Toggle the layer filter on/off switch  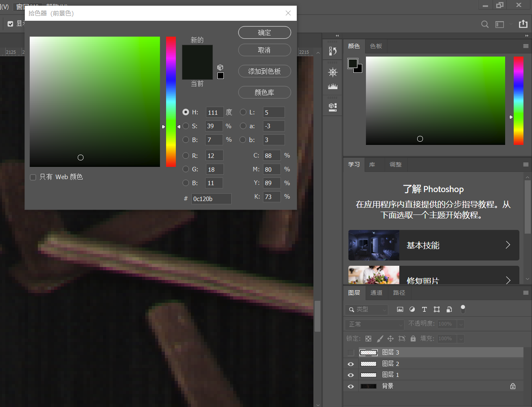(463, 309)
